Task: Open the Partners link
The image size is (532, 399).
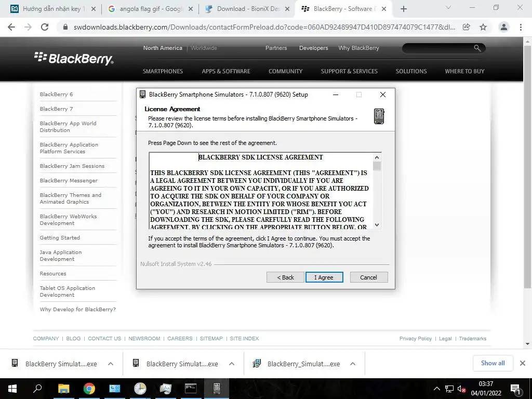Action: click(276, 48)
